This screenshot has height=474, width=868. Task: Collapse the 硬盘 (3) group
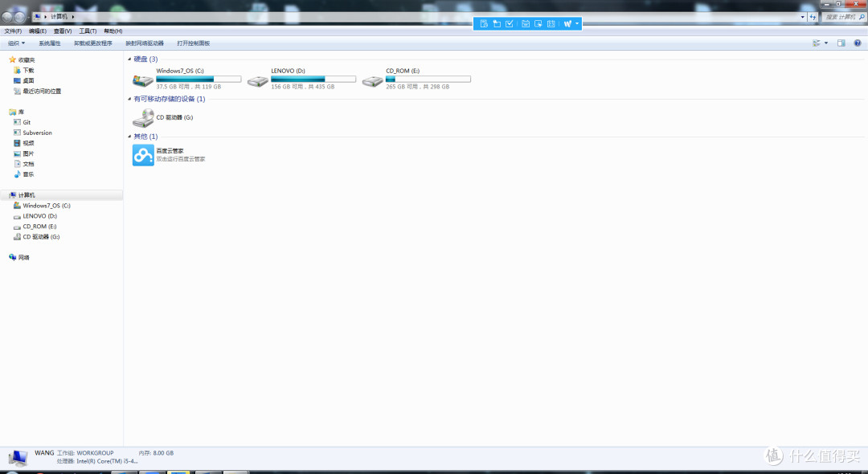coord(129,59)
